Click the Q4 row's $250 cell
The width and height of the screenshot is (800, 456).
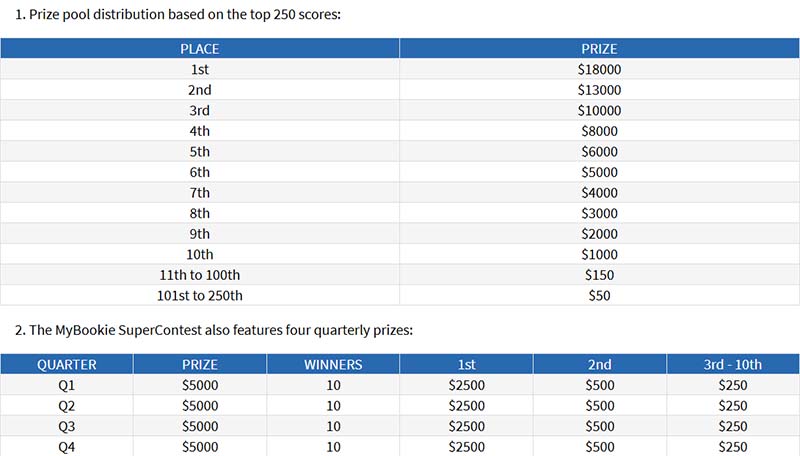[x=733, y=446]
